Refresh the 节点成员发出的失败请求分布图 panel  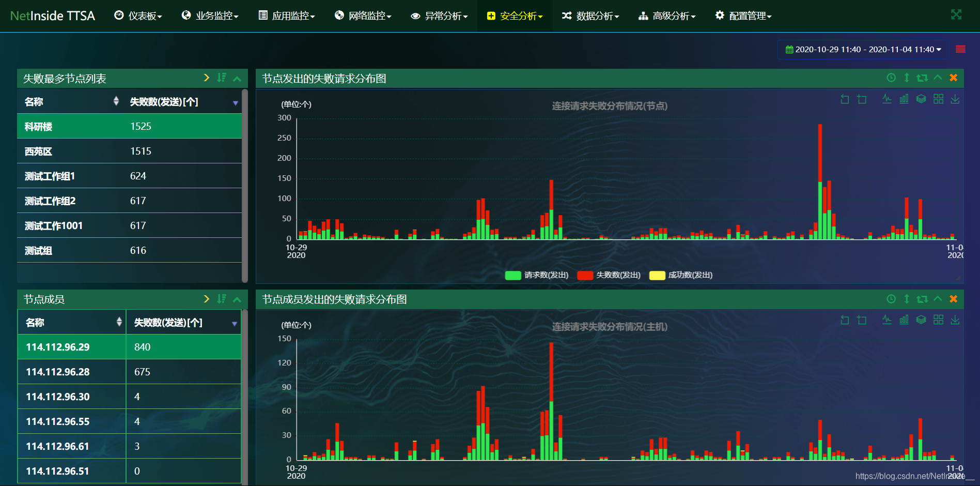pos(922,299)
